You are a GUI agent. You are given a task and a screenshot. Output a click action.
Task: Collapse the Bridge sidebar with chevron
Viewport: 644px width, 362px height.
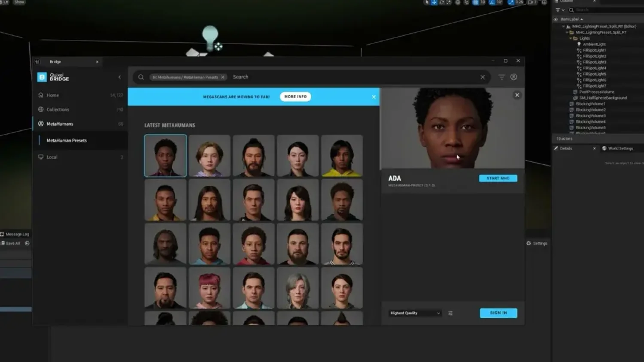click(119, 77)
